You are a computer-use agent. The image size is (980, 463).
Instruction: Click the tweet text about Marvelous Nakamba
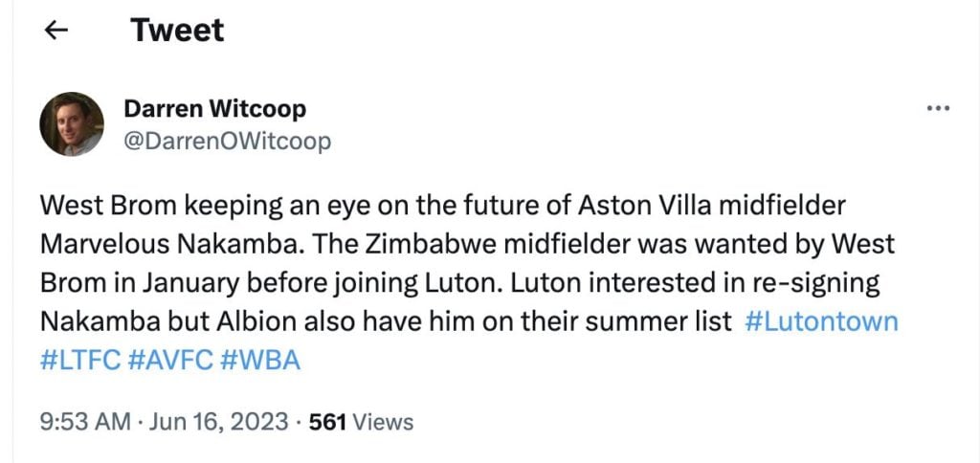pos(469,283)
